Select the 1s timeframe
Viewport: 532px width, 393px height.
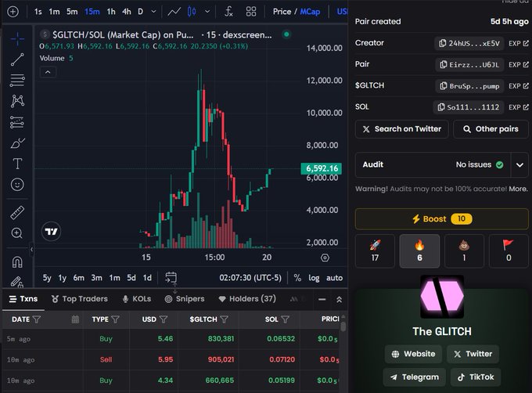click(38, 12)
